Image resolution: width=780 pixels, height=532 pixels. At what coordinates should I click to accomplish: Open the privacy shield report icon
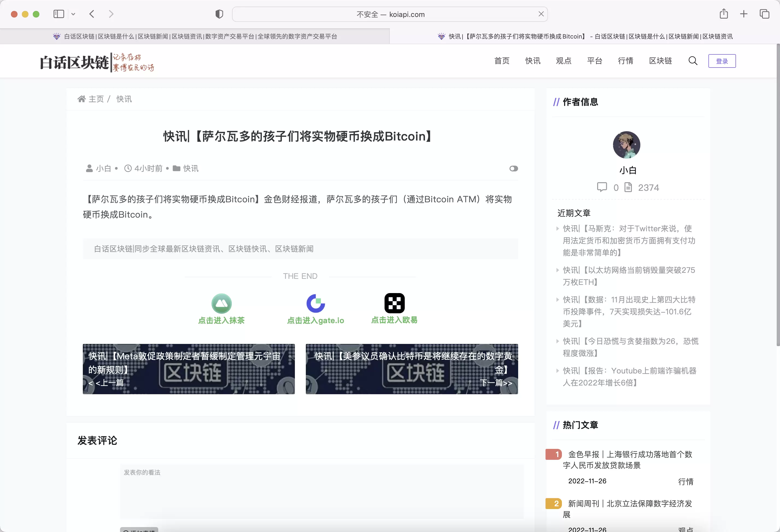click(x=219, y=14)
